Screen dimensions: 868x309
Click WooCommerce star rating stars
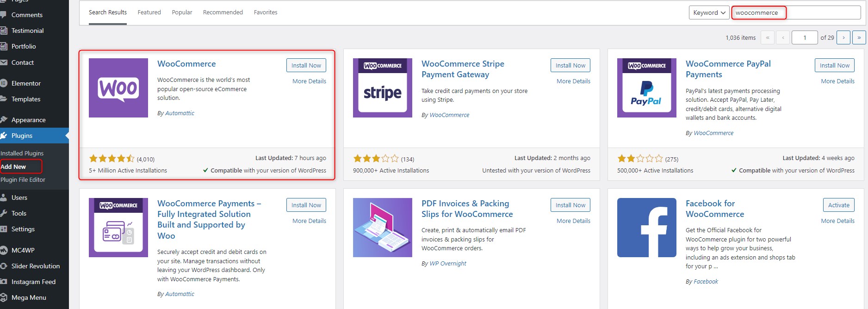[112, 159]
